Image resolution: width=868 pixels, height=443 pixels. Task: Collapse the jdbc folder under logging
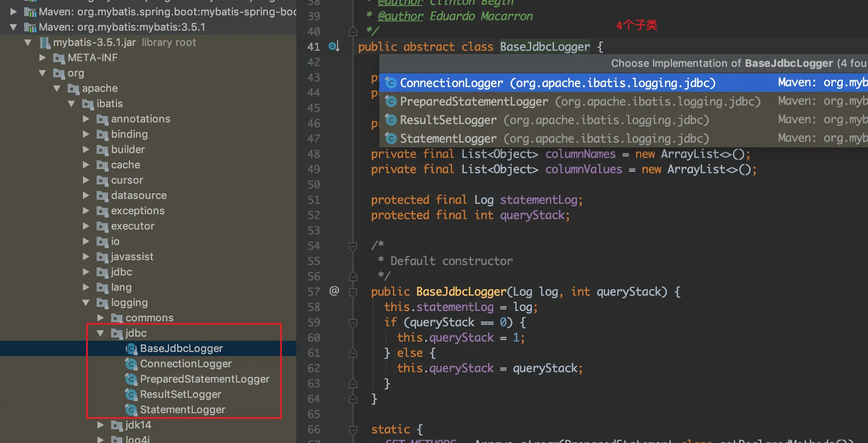tap(101, 333)
